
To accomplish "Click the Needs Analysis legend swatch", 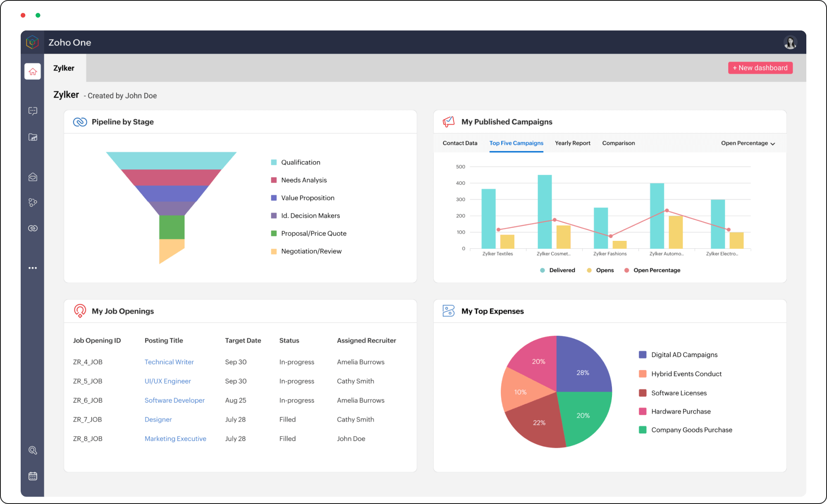I will click(x=274, y=180).
